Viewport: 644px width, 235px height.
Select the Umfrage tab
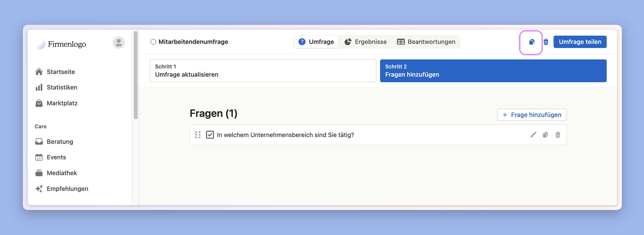click(316, 42)
